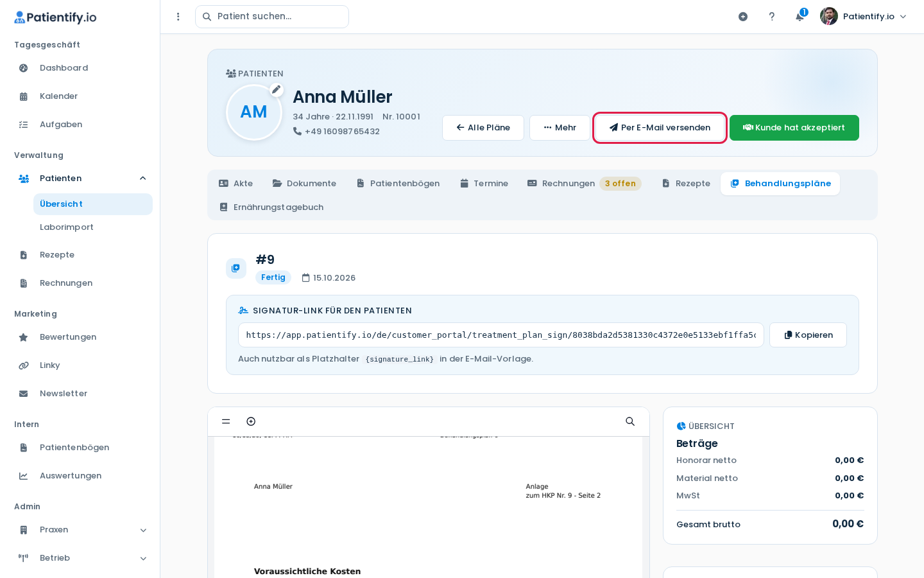Switch to the Termine tab
Image resolution: width=924 pixels, height=578 pixels.
click(484, 184)
